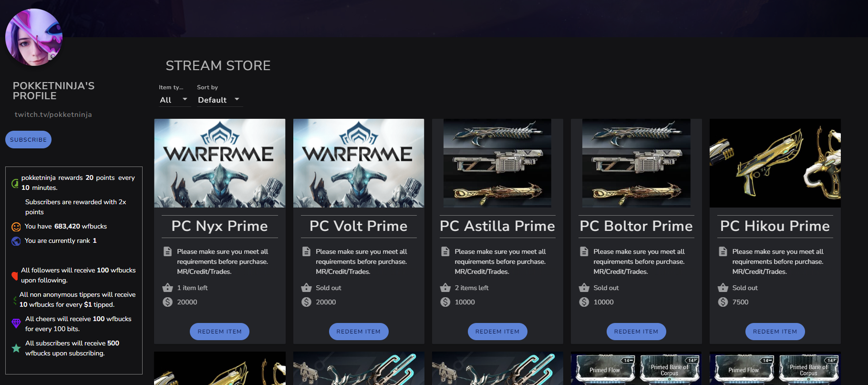Open the twitch.tv/pokketninja link
868x385 pixels.
pyautogui.click(x=53, y=114)
